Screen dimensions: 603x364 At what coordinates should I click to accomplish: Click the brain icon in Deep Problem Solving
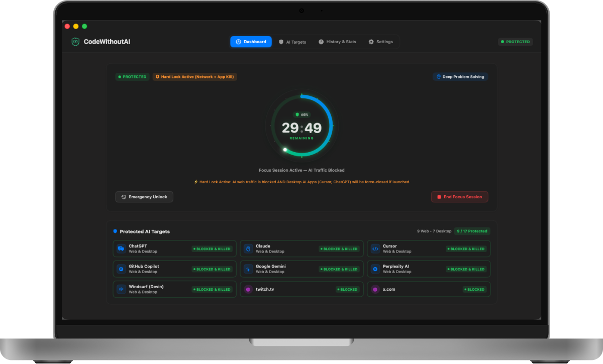(438, 77)
